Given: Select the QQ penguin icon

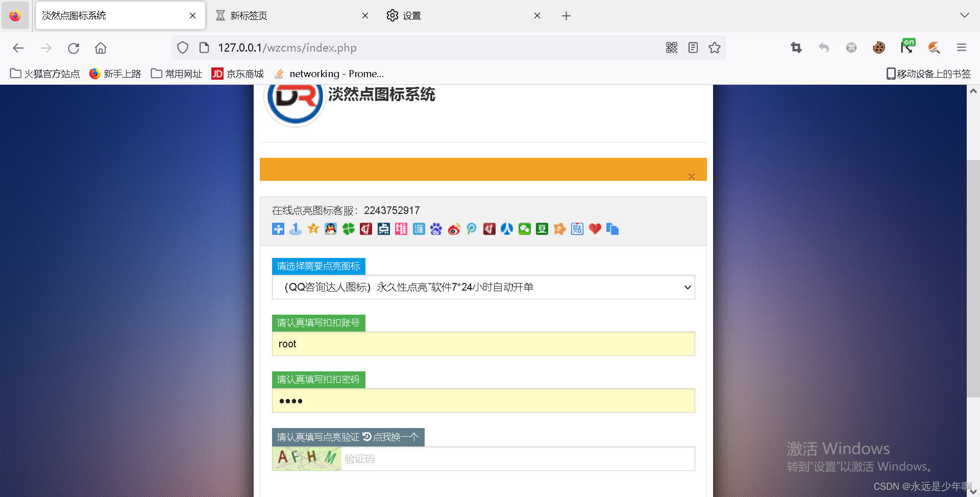Looking at the screenshot, I should (331, 229).
